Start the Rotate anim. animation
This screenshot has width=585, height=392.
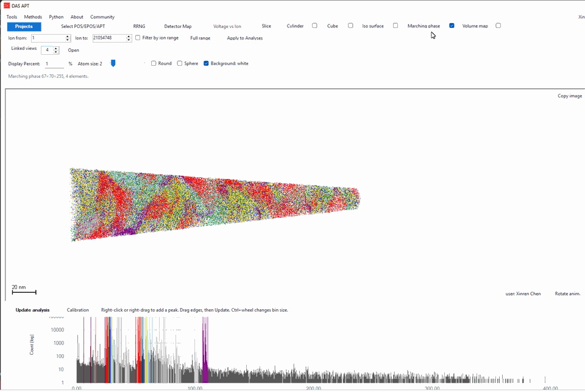(x=567, y=293)
